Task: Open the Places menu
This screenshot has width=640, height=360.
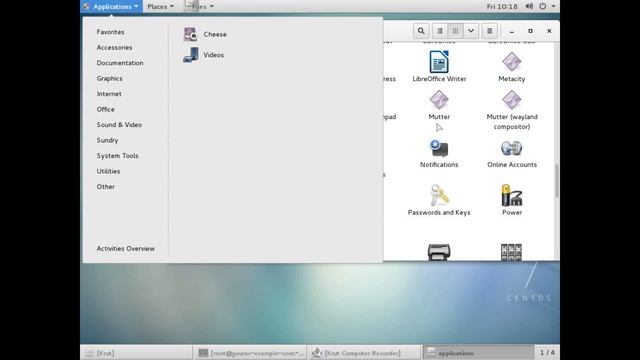Action: [160, 7]
